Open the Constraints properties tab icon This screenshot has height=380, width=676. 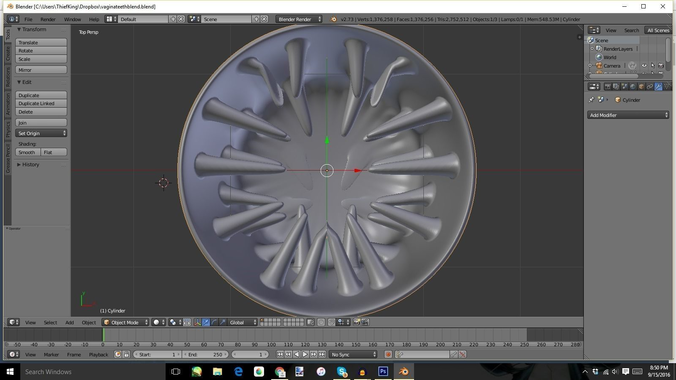coord(650,87)
